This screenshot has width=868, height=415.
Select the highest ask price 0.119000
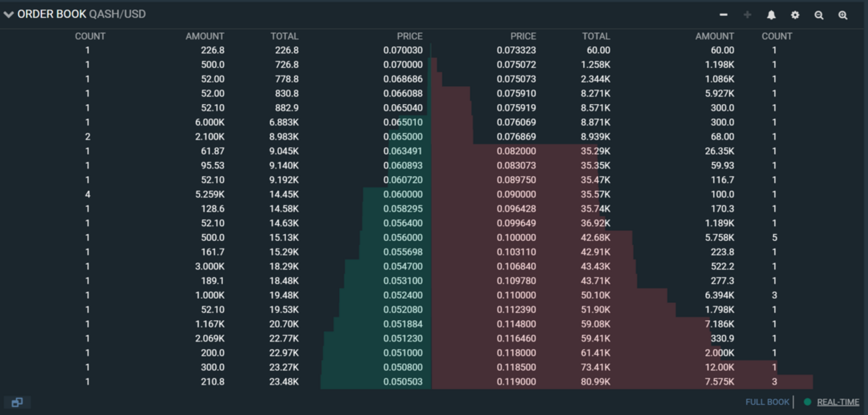516,382
